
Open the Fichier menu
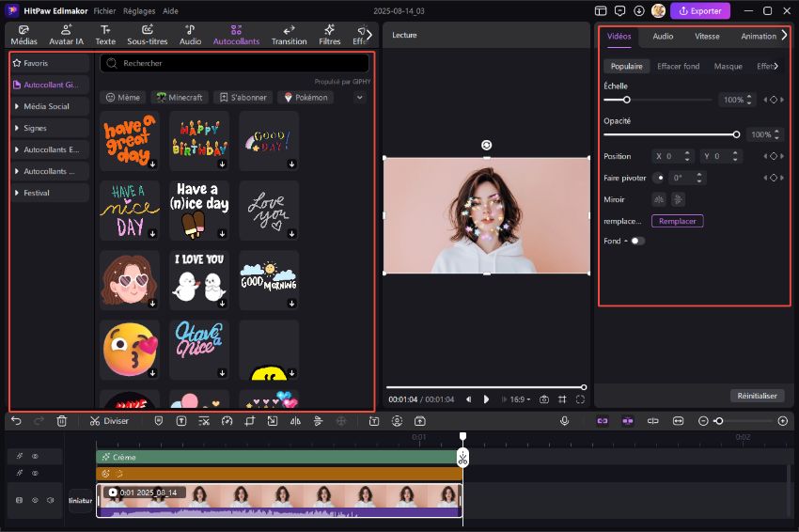[x=104, y=10]
